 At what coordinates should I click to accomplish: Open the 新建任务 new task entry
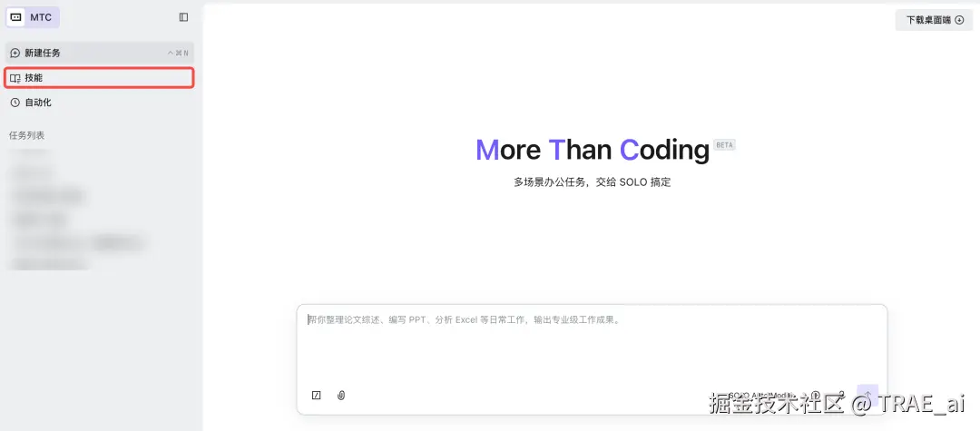point(100,54)
